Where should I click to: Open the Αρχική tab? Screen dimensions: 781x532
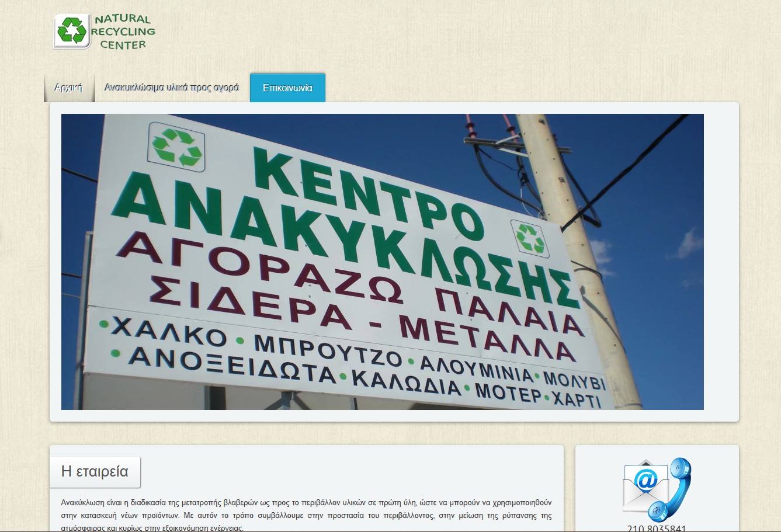coord(68,88)
